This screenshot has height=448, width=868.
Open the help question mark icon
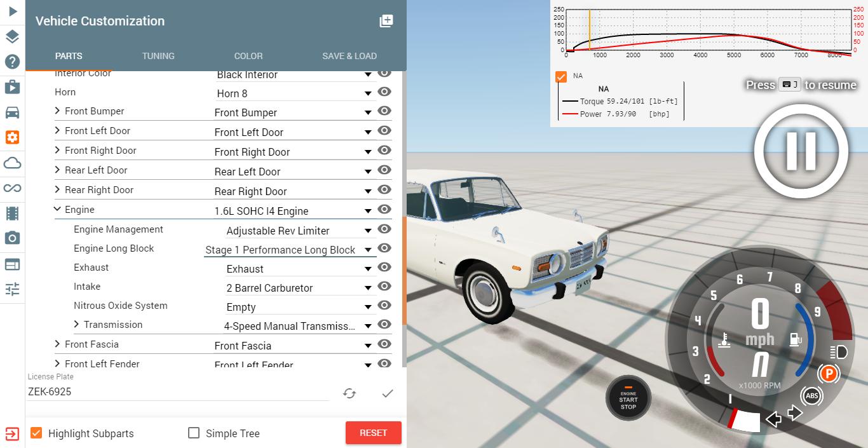pos(12,62)
